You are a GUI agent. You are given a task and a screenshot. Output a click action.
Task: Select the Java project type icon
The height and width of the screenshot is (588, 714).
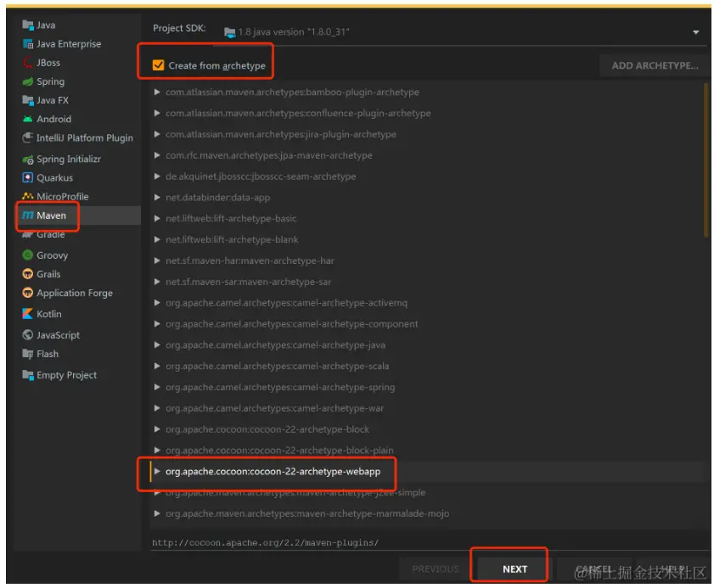click(28, 25)
